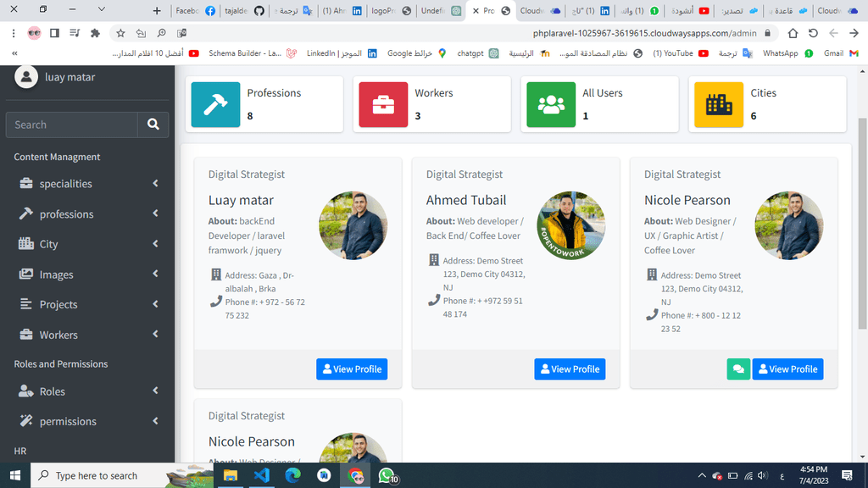The height and width of the screenshot is (488, 868).
Task: Click the browser home icon
Action: click(793, 33)
